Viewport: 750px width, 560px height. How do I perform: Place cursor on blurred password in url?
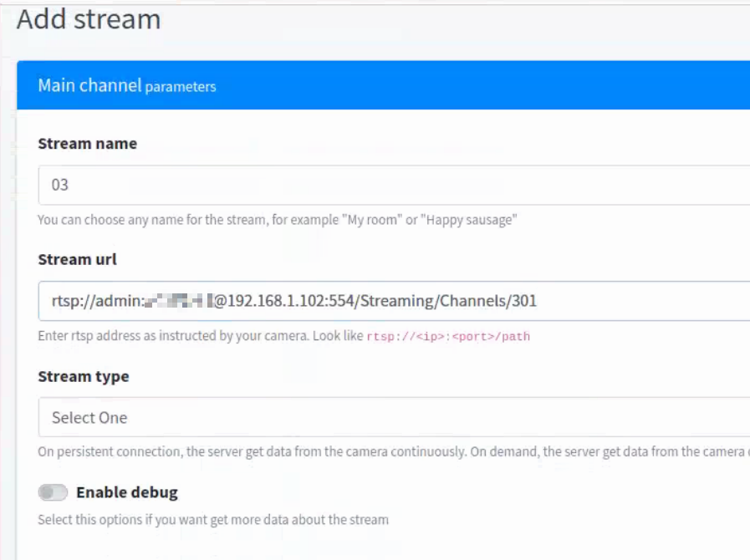pyautogui.click(x=180, y=301)
